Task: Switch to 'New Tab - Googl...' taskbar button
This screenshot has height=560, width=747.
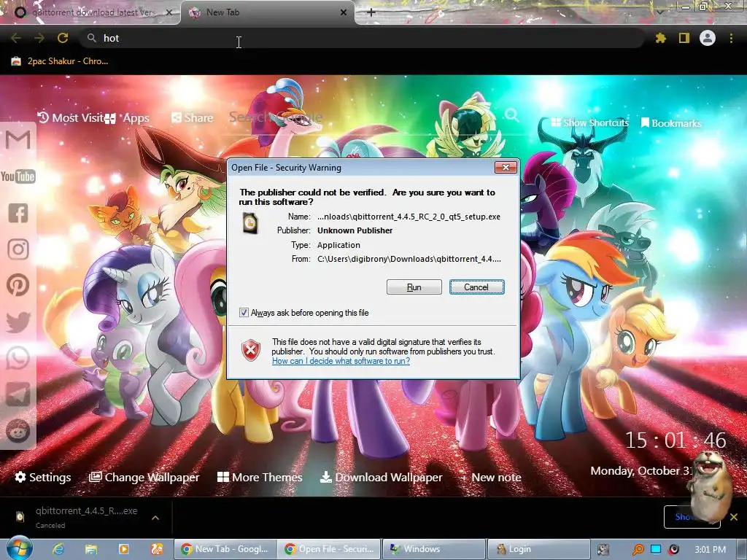Action: pos(225,549)
